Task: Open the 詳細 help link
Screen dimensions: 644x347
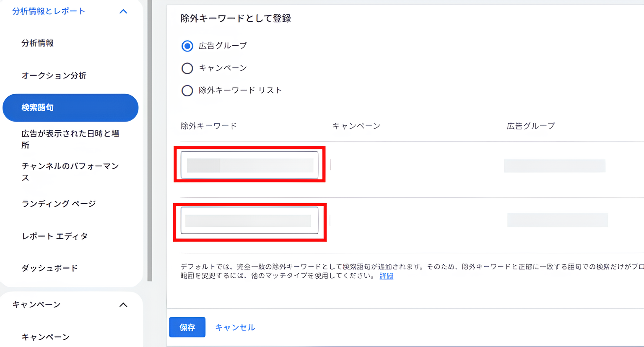Action: click(x=385, y=276)
